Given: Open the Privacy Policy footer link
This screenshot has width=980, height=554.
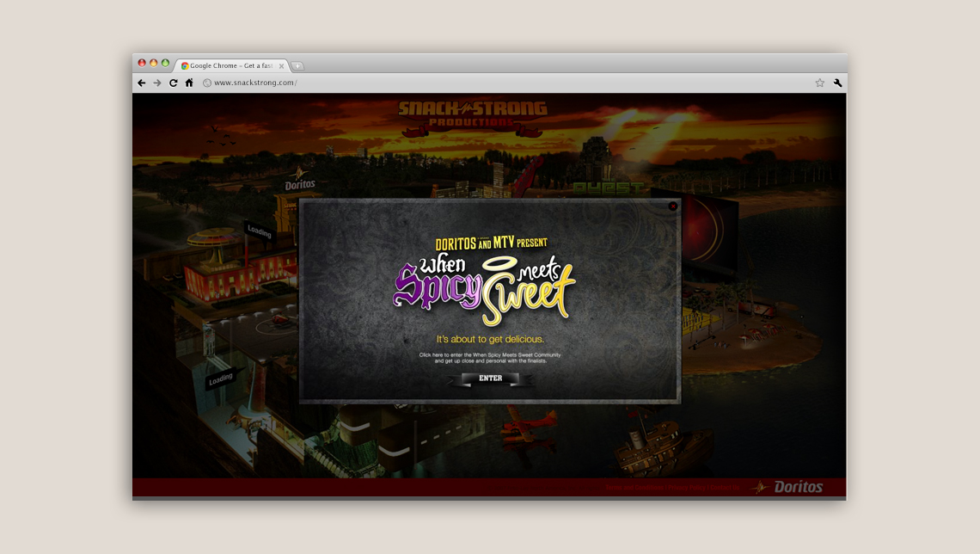Looking at the screenshot, I should [x=686, y=487].
